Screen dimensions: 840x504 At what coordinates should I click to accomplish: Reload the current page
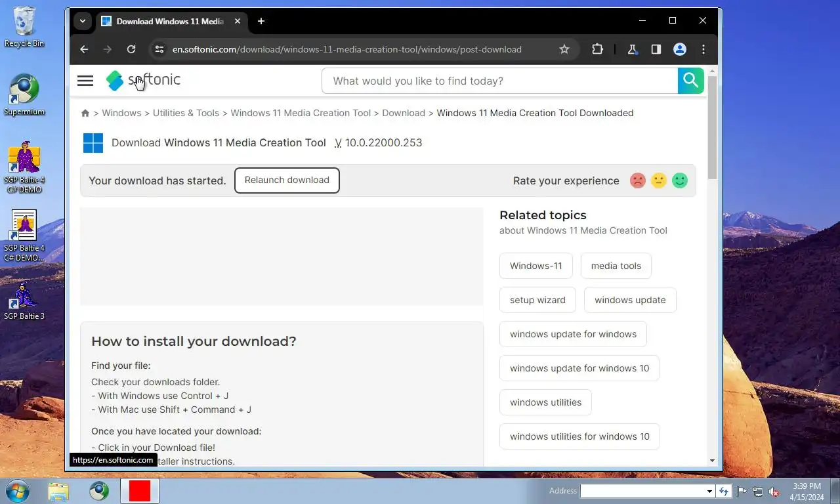tap(131, 49)
